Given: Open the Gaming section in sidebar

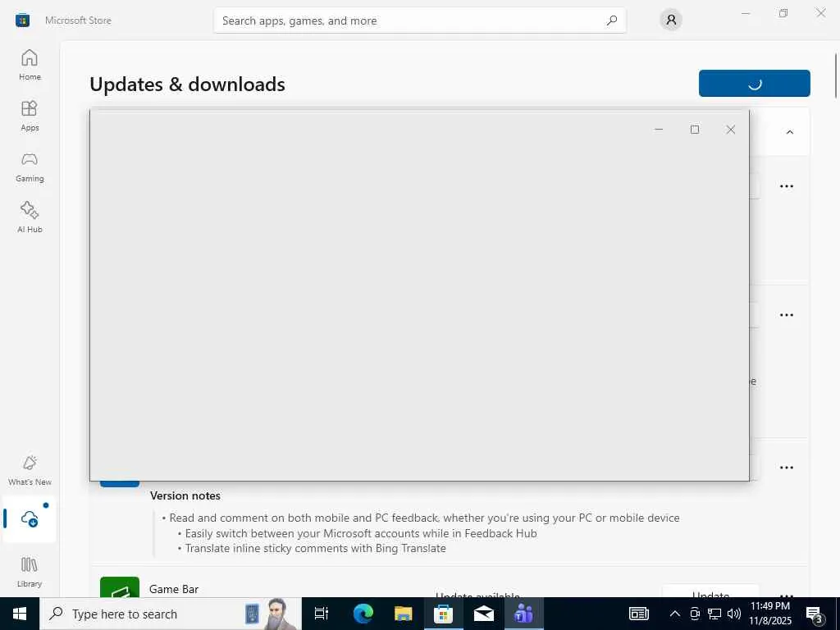Looking at the screenshot, I should [30, 167].
